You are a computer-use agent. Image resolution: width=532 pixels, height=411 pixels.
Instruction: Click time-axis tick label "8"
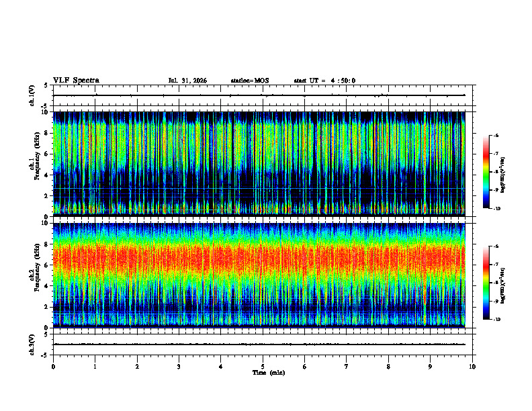pyautogui.click(x=388, y=367)
